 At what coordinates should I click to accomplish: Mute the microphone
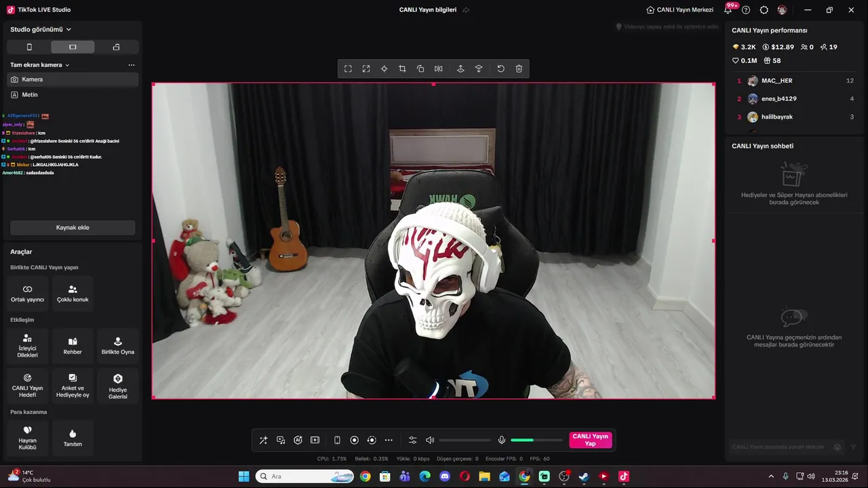click(502, 440)
